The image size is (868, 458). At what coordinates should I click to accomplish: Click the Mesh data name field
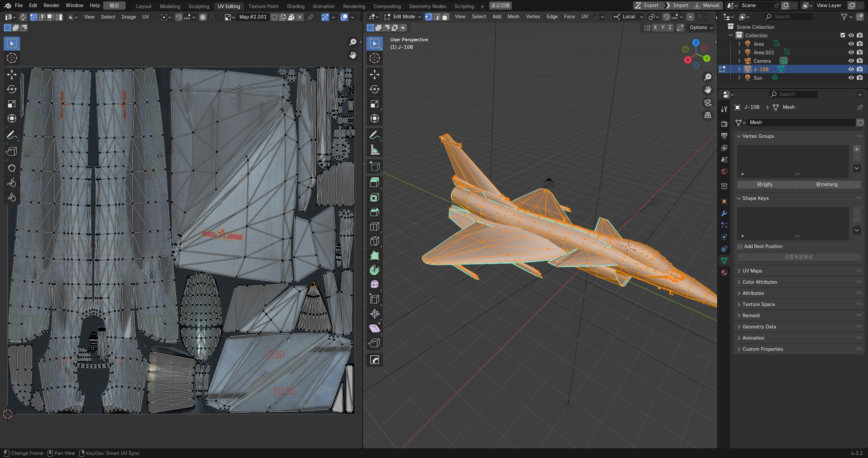801,122
